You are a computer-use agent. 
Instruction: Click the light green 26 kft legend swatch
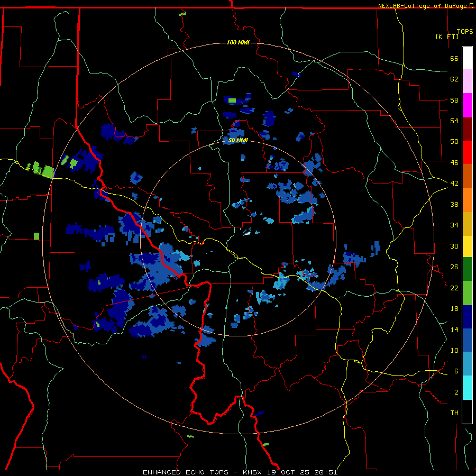467,293
